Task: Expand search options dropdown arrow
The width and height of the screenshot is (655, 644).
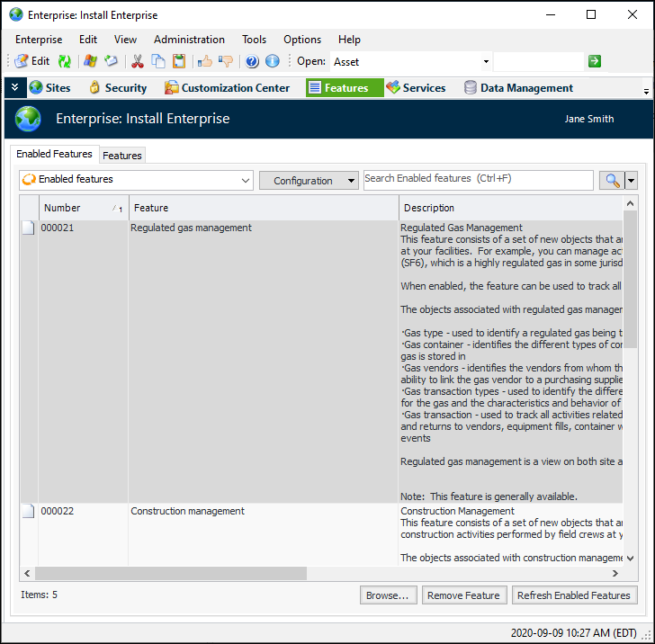Action: 631,181
